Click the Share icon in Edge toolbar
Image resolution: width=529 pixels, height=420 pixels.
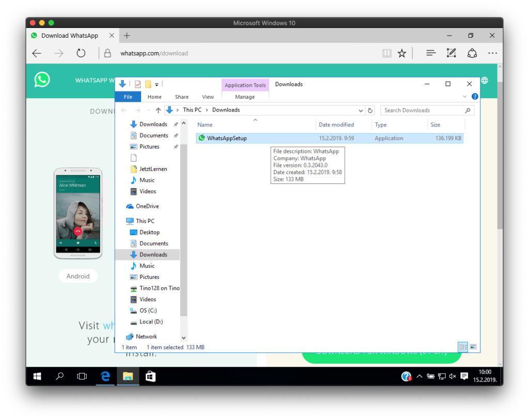tap(472, 53)
